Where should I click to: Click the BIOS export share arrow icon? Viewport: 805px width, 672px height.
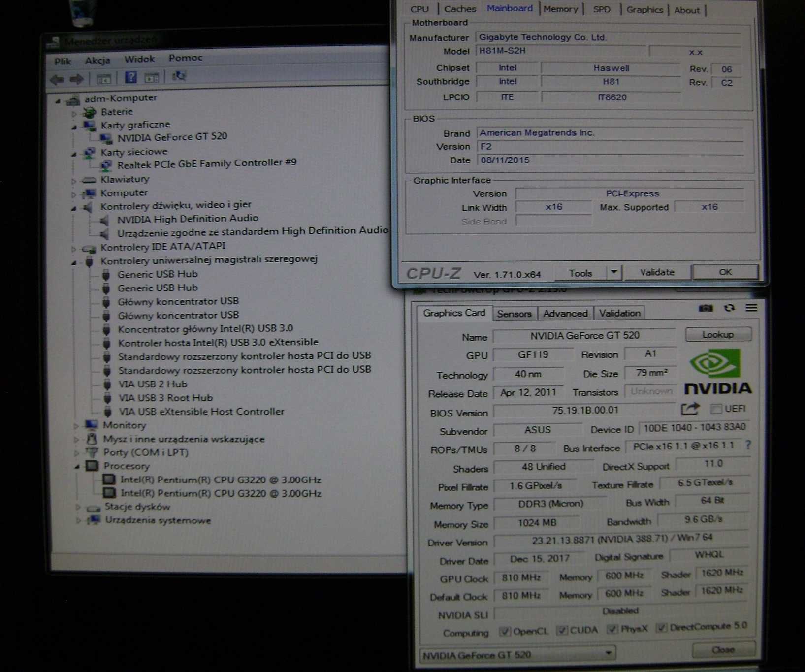point(690,408)
